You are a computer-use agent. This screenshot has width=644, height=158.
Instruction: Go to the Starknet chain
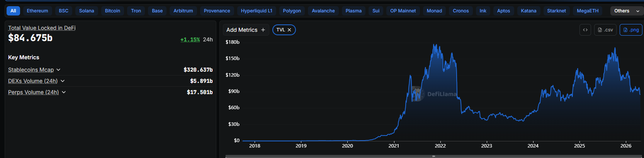[x=556, y=11]
